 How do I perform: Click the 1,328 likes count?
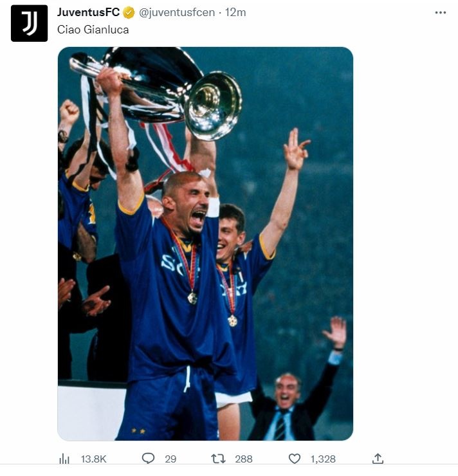pyautogui.click(x=322, y=459)
